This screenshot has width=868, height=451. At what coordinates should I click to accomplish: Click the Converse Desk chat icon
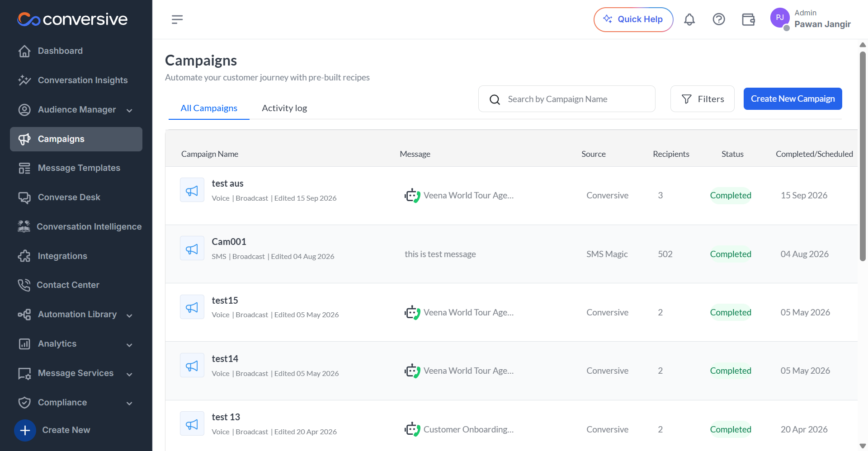pos(24,197)
